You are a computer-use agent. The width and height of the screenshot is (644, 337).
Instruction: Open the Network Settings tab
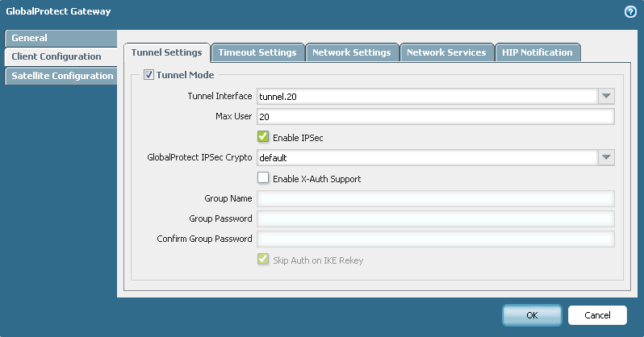click(351, 52)
